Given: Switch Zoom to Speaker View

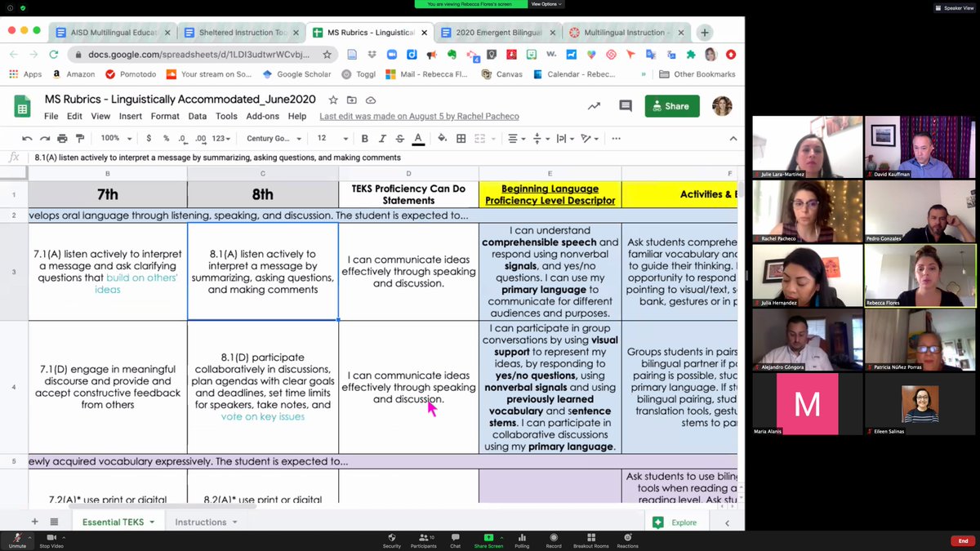Looking at the screenshot, I should point(954,7).
